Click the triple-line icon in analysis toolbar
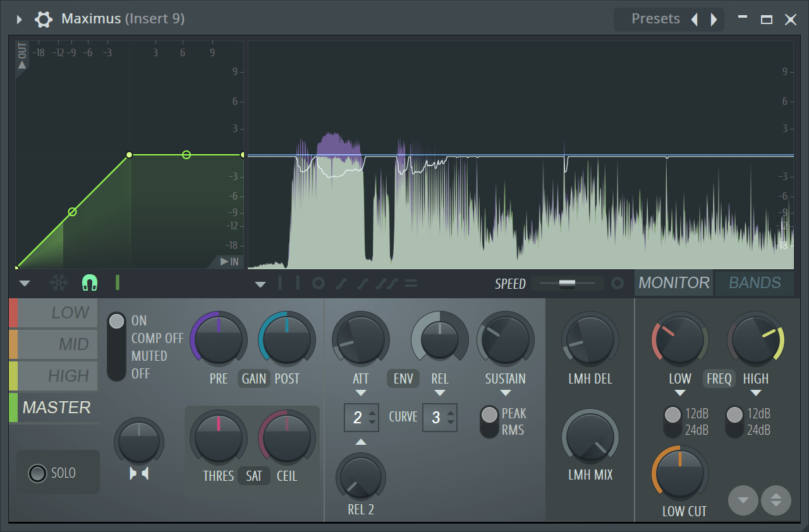Image resolution: width=809 pixels, height=532 pixels. pos(411,284)
